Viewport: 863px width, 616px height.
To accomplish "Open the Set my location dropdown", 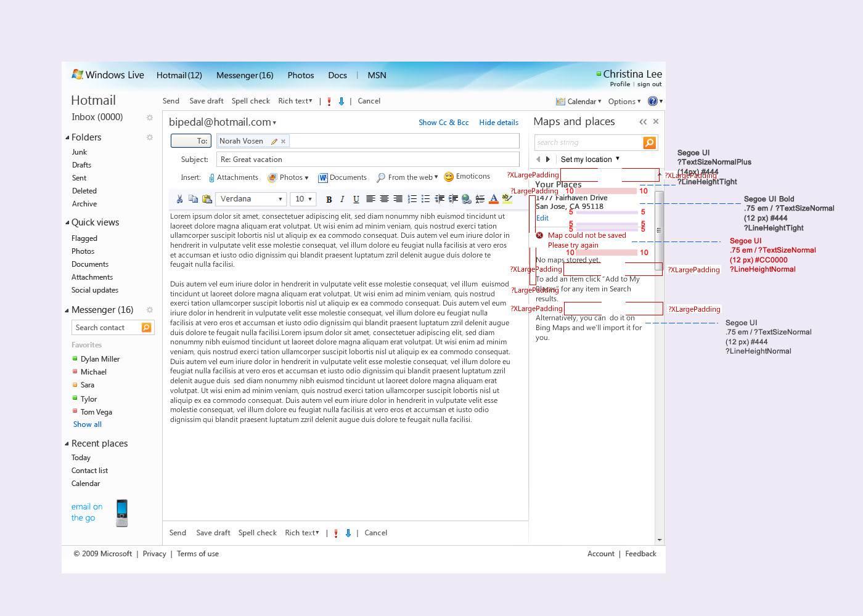I will point(590,159).
